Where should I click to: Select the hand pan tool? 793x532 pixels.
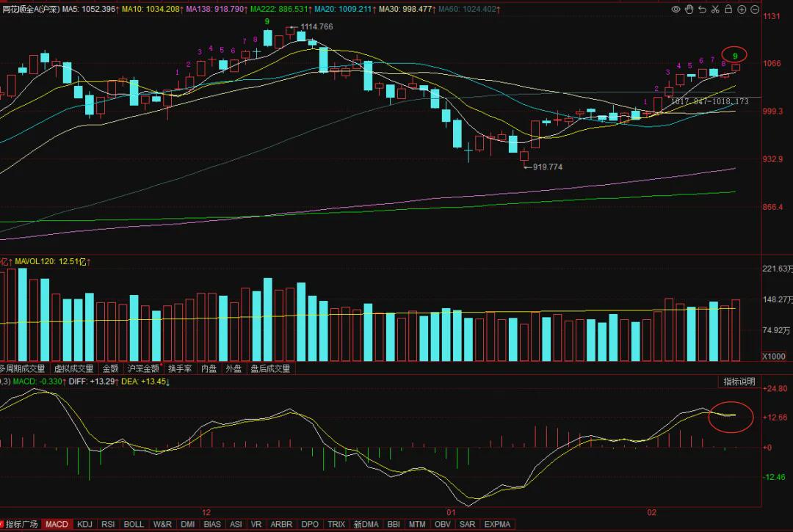[x=689, y=10]
